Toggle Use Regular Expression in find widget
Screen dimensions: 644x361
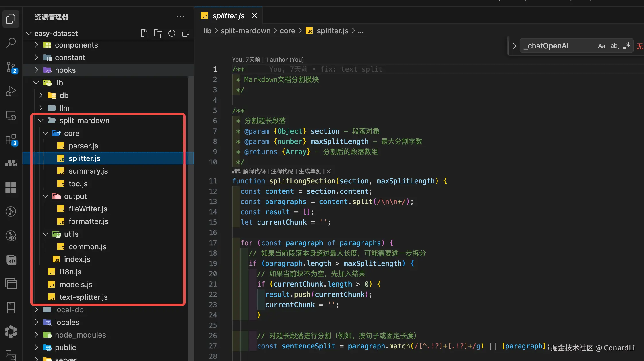(627, 46)
